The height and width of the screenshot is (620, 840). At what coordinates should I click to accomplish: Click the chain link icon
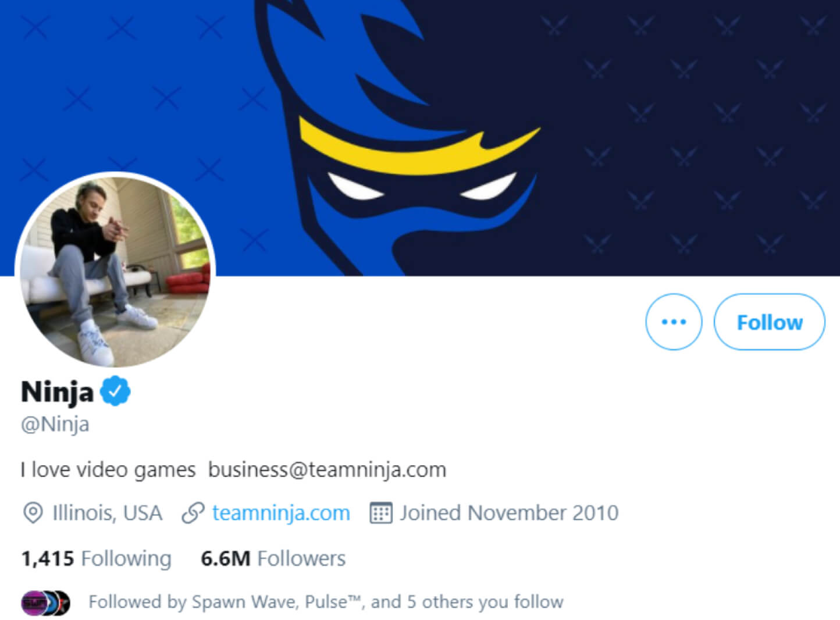point(193,513)
